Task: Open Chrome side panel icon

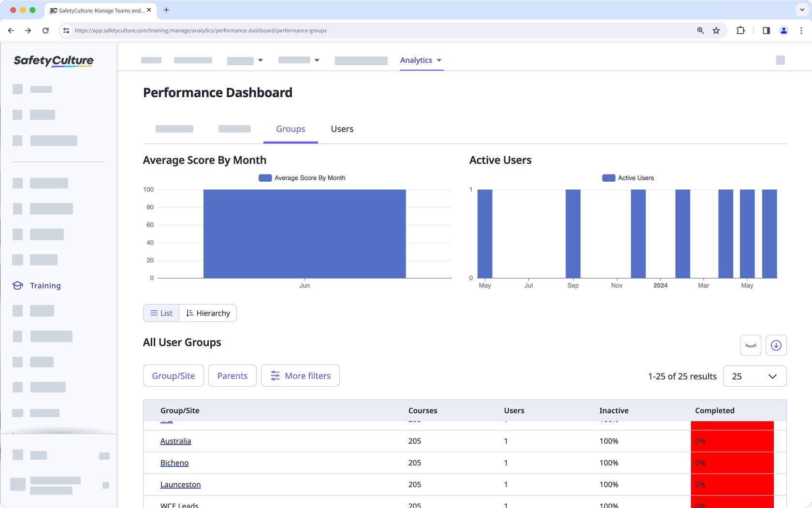Action: [x=766, y=30]
